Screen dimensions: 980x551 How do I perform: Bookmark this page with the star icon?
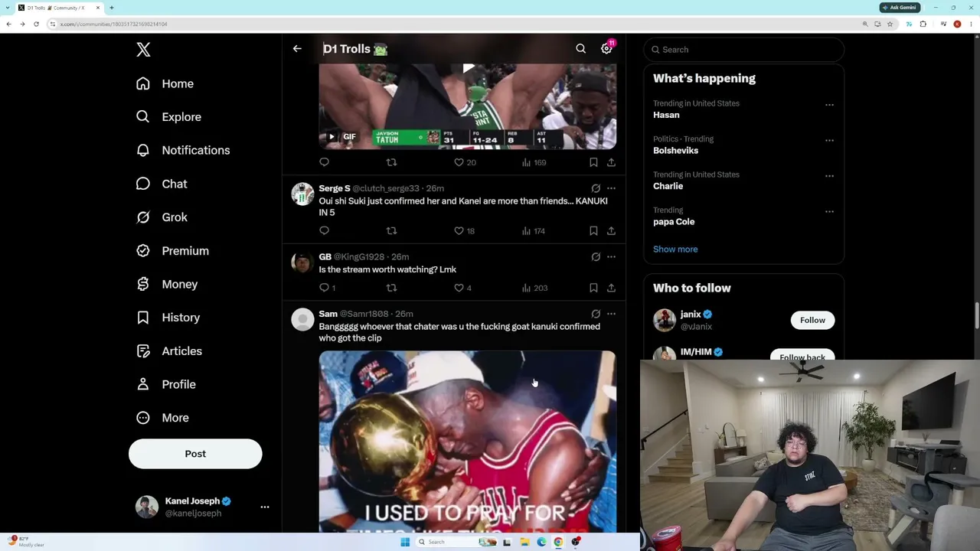(x=890, y=24)
